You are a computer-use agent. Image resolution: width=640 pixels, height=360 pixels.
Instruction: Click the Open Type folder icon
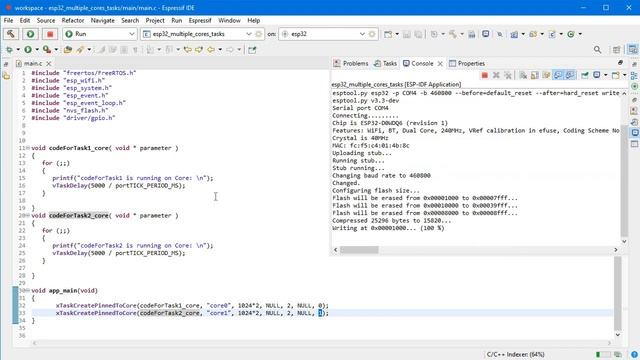coord(68,50)
